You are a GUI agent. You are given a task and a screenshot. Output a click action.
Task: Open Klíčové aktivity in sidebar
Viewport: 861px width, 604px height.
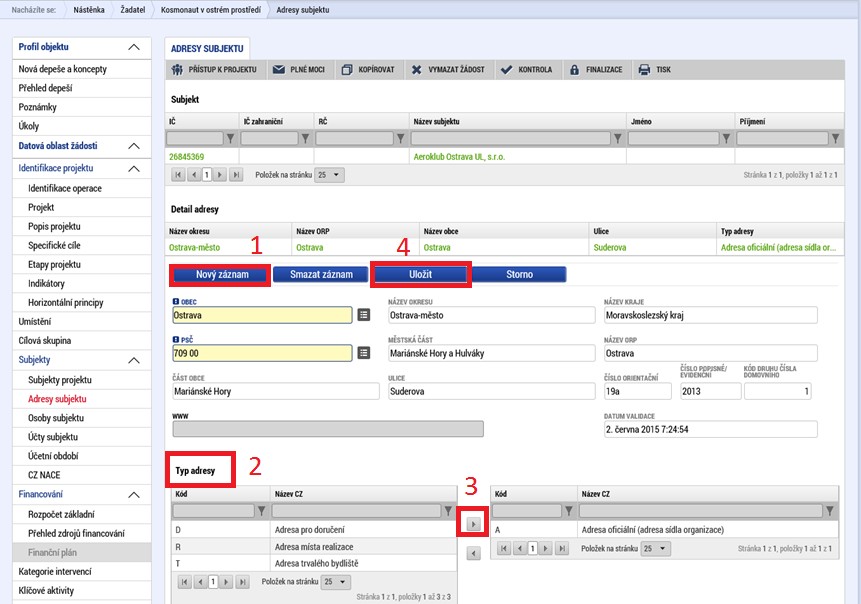coord(81,591)
